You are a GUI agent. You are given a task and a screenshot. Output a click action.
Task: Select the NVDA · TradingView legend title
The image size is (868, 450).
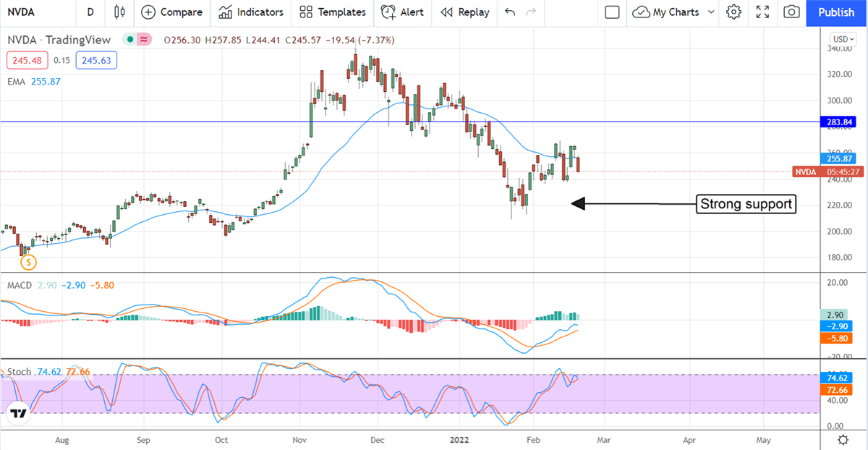(x=61, y=40)
